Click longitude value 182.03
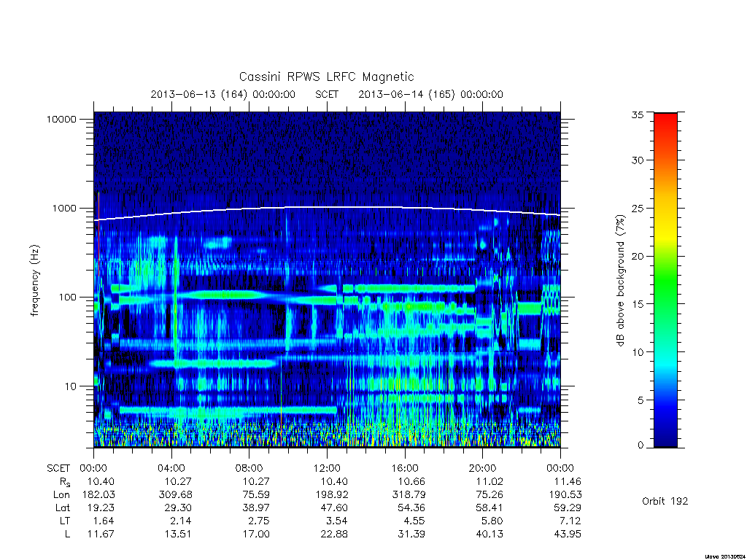 (98, 495)
